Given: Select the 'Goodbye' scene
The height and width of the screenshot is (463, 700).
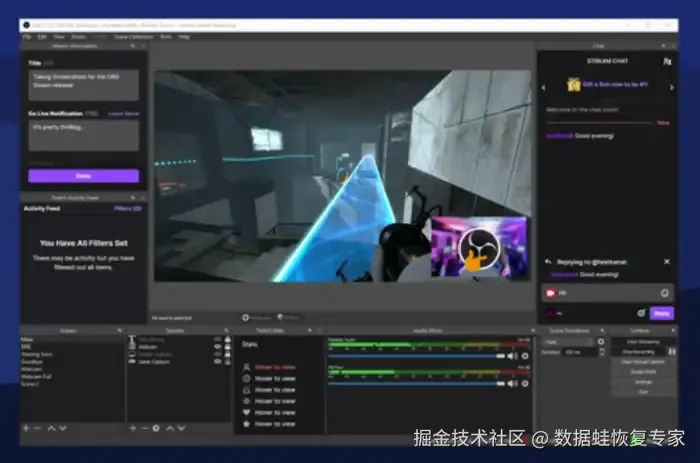Looking at the screenshot, I should pos(32,362).
